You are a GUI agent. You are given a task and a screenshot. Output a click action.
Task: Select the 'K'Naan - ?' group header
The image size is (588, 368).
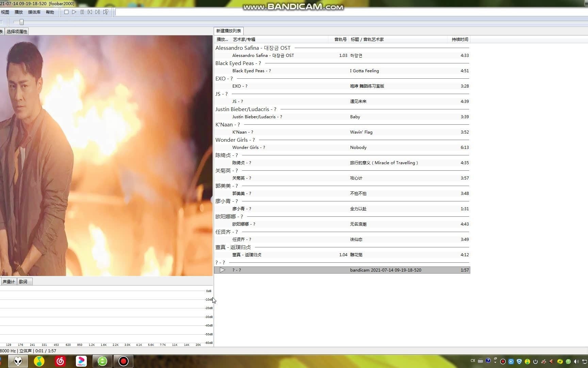pos(342,124)
